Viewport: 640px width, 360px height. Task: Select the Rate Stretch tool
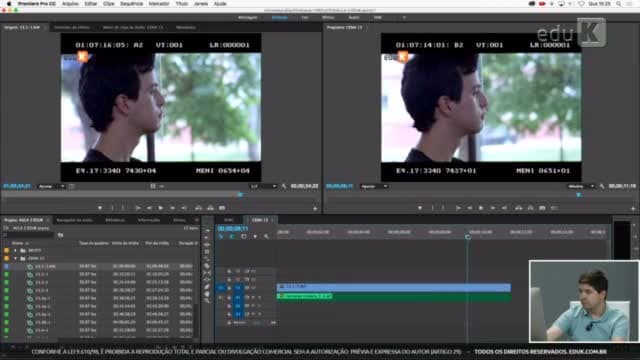point(207,258)
